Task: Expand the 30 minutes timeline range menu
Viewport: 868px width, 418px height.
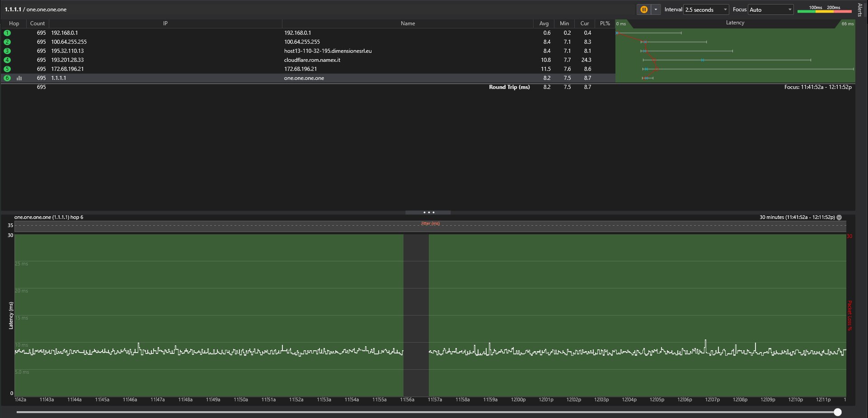Action: pyautogui.click(x=839, y=217)
